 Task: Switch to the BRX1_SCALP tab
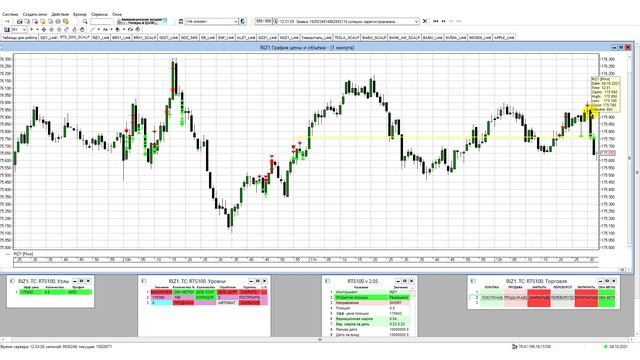click(145, 37)
